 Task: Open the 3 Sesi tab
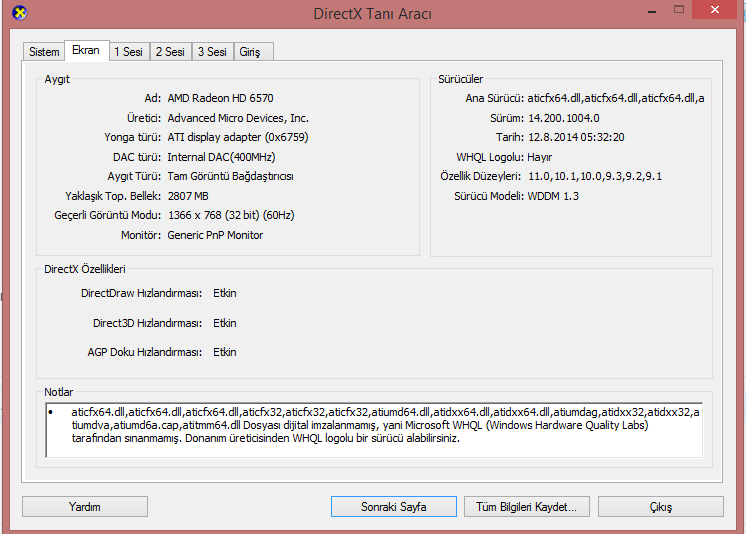[212, 51]
